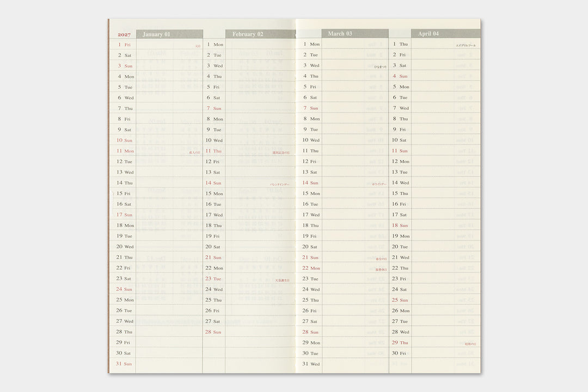Click February's '20 Sat' date
The height and width of the screenshot is (392, 588).
[x=213, y=247]
